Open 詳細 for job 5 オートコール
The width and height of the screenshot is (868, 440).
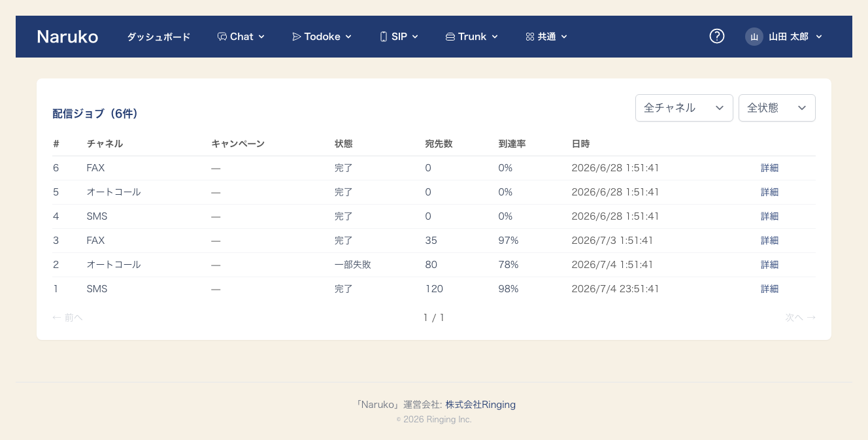770,192
